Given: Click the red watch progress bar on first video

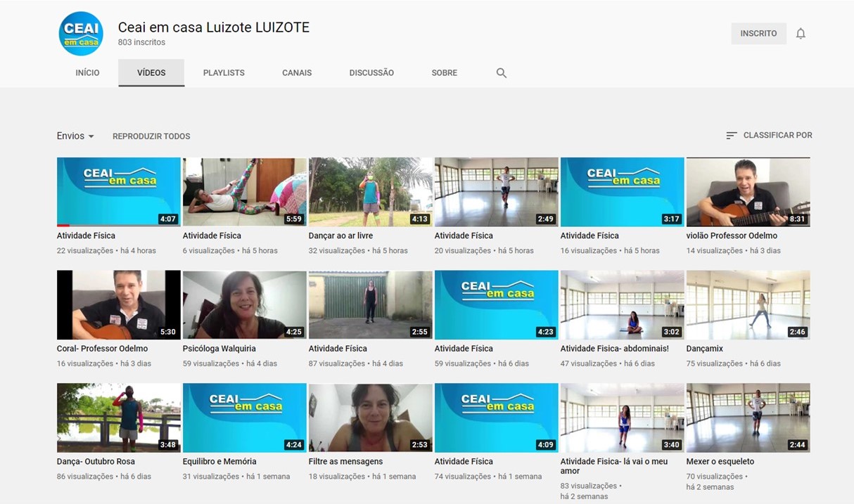Looking at the screenshot, I should tap(63, 225).
